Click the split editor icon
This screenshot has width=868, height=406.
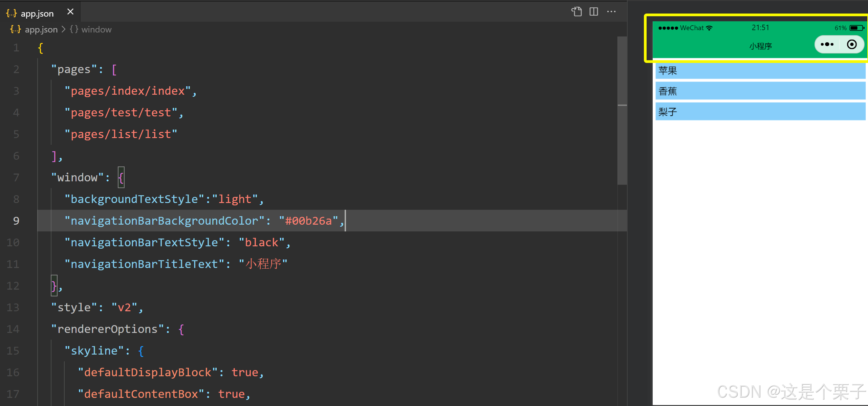pos(594,12)
